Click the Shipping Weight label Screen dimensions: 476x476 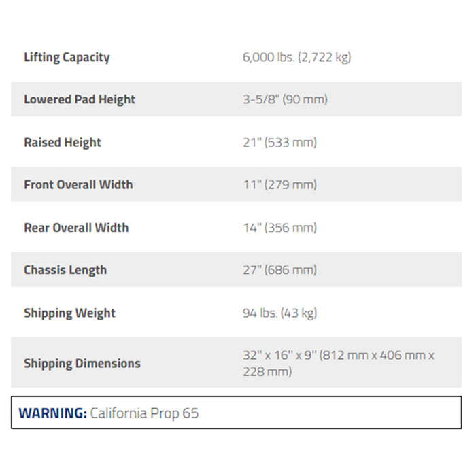(x=69, y=313)
